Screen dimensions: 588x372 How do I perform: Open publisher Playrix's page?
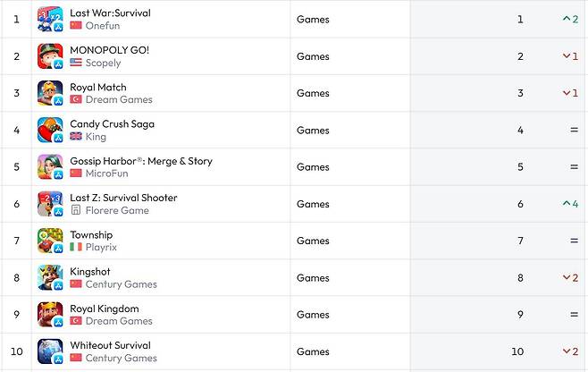tap(101, 247)
